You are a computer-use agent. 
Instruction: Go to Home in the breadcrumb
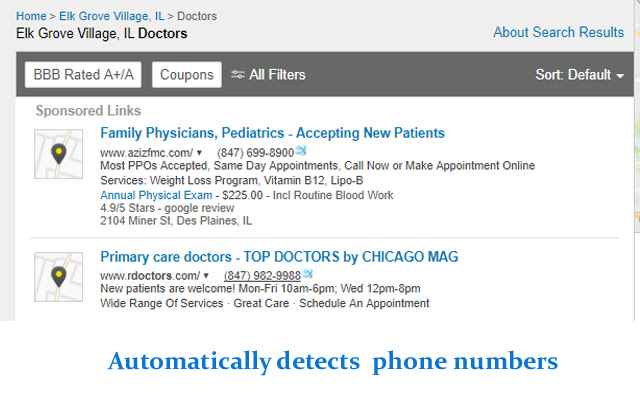coord(31,17)
